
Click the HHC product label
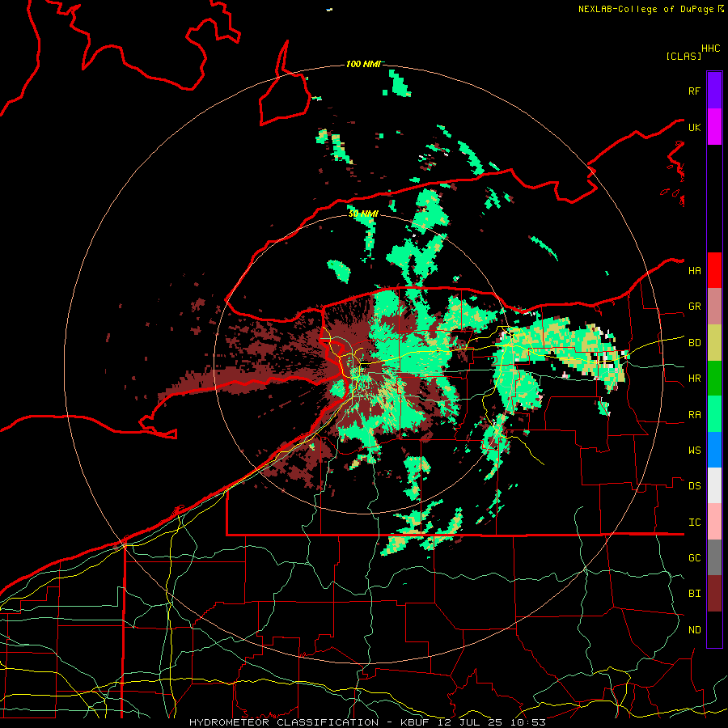(x=710, y=49)
